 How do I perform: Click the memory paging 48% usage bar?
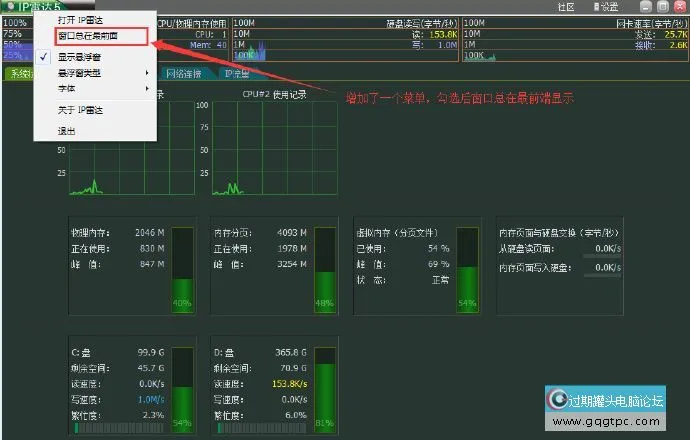coord(323,268)
